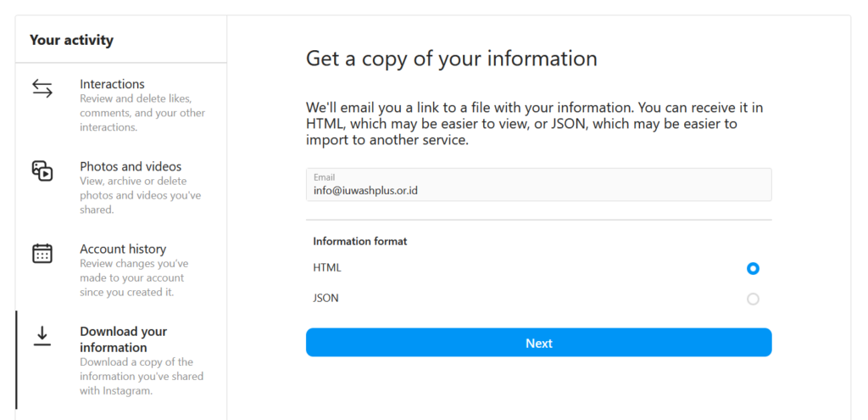Choose the HTML format label

(x=327, y=268)
